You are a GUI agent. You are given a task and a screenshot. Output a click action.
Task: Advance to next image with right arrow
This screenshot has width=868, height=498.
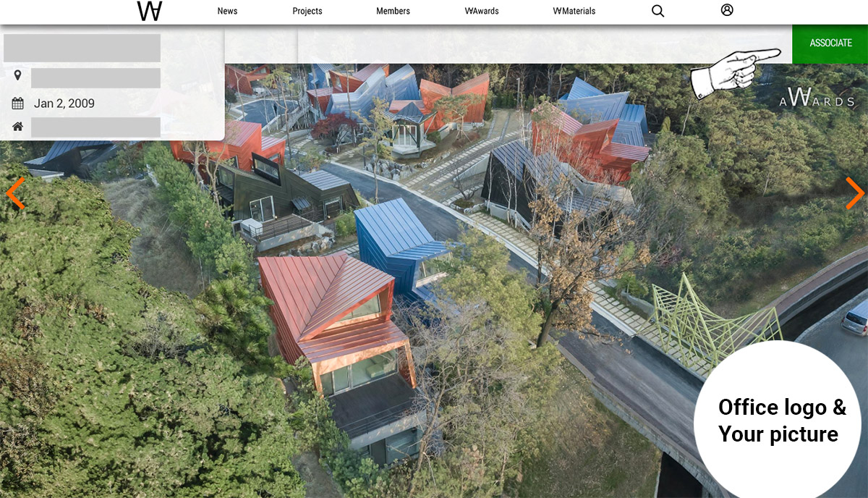pyautogui.click(x=855, y=193)
